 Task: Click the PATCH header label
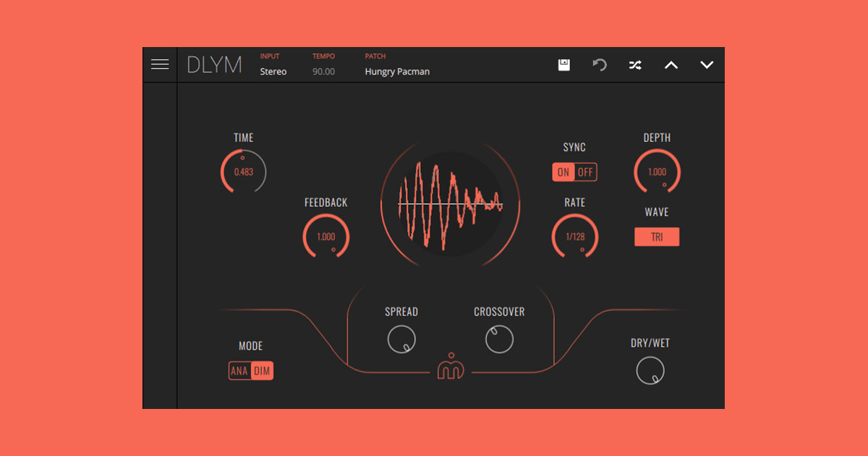pos(375,56)
